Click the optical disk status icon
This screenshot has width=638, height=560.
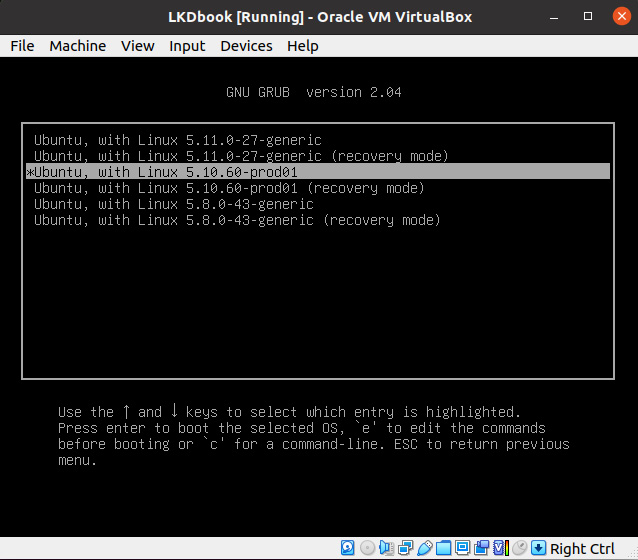[367, 548]
